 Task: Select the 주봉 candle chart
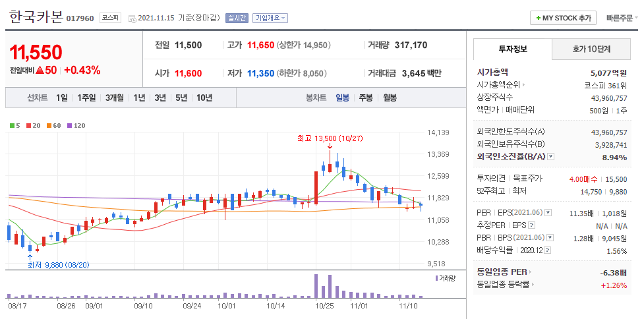[x=366, y=98]
